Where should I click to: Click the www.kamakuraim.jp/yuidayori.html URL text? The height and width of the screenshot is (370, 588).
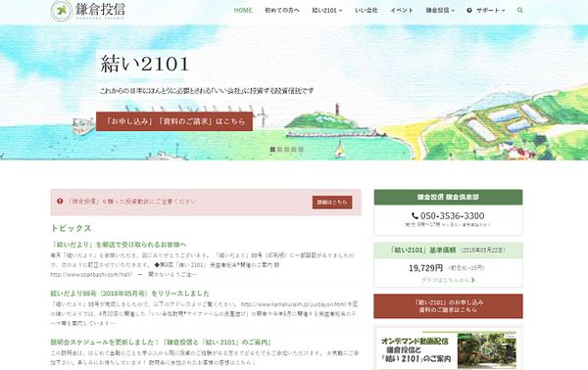coord(293,304)
